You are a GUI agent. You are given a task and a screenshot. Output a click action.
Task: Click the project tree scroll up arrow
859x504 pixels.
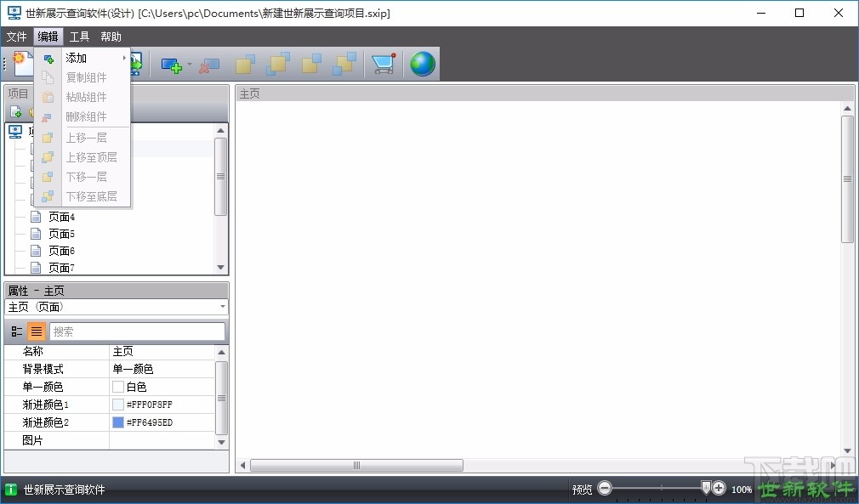tap(221, 131)
